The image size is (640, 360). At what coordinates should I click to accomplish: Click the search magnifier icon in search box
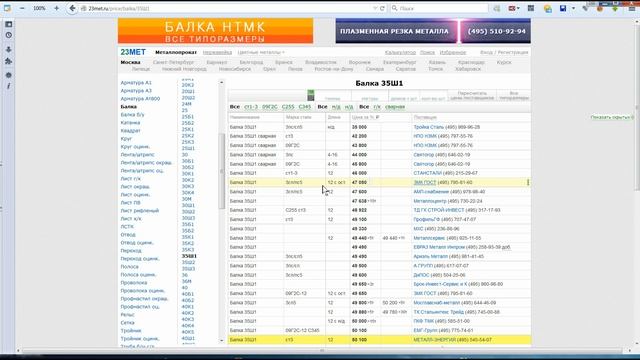click(395, 8)
